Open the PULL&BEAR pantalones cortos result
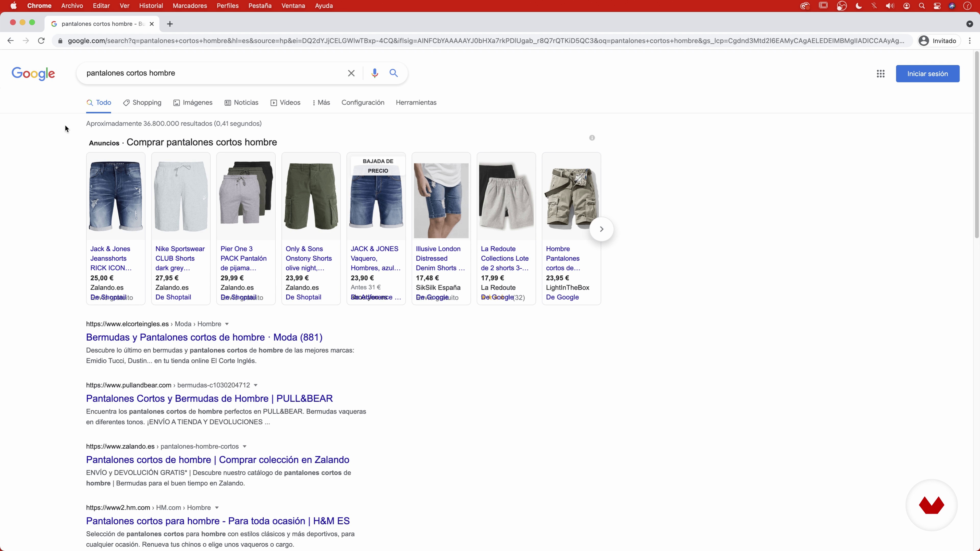This screenshot has height=551, width=980. click(209, 398)
